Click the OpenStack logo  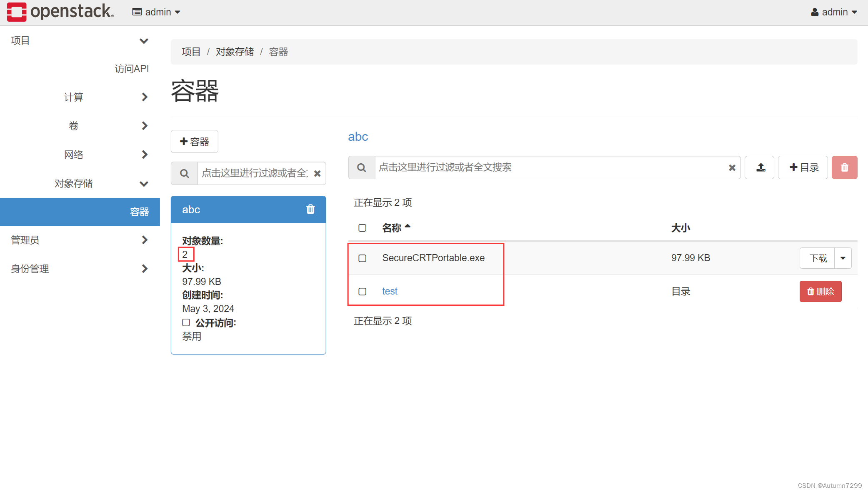[x=60, y=12]
